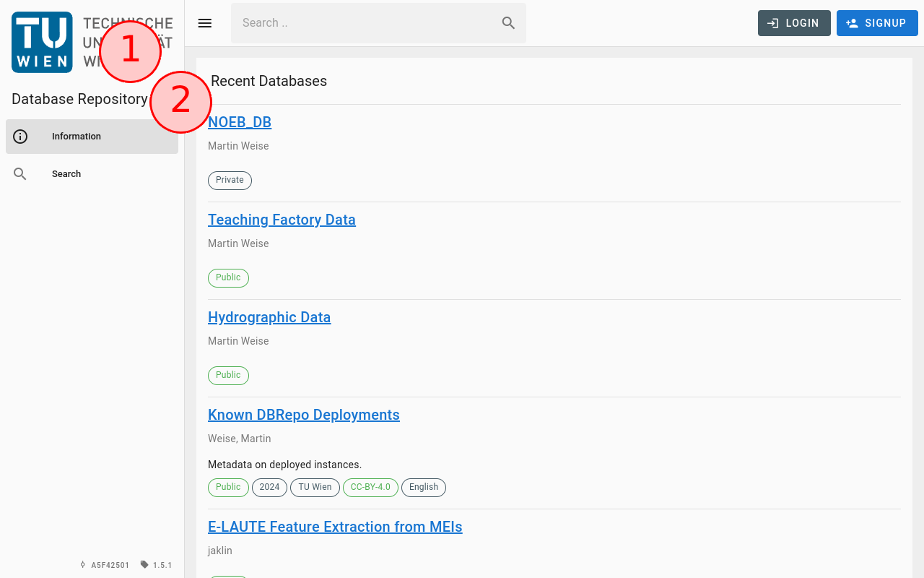This screenshot has width=924, height=578.
Task: Click the TU Wien publisher chip
Action: point(315,487)
